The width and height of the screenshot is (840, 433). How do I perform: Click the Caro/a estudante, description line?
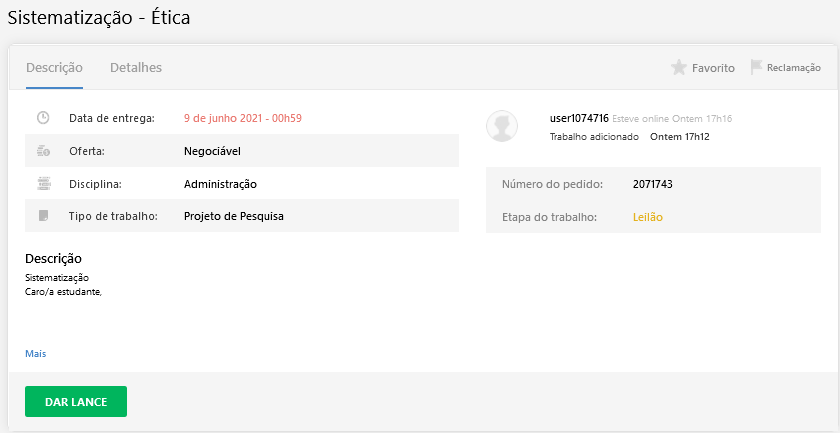coord(63,293)
